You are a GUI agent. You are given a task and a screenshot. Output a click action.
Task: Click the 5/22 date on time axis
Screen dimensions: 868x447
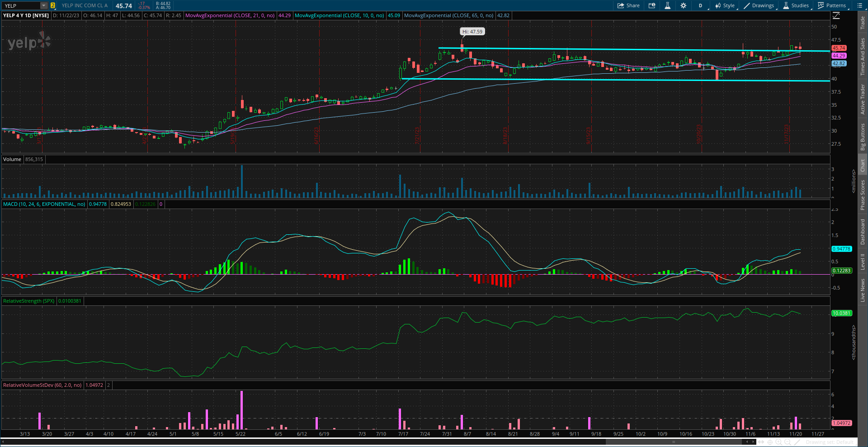(241, 434)
